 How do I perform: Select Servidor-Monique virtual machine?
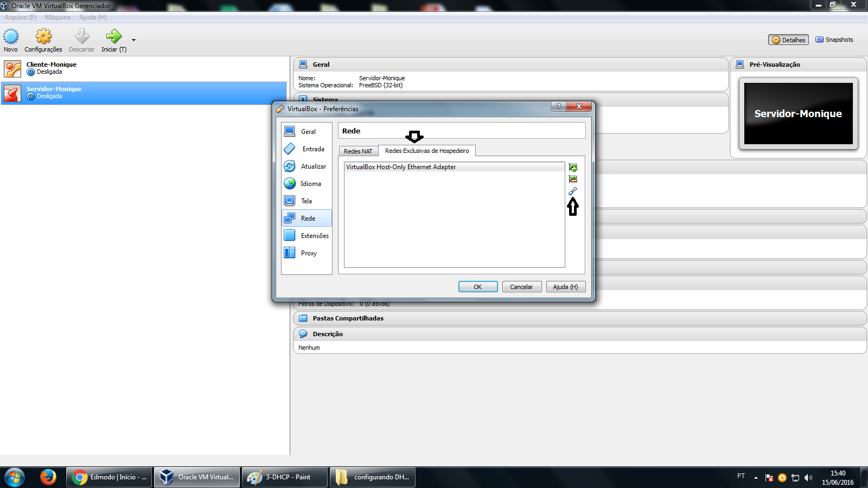coord(144,93)
